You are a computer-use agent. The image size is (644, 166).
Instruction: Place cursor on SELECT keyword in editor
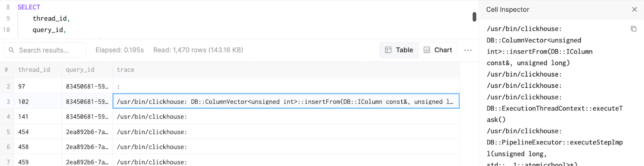tap(29, 7)
